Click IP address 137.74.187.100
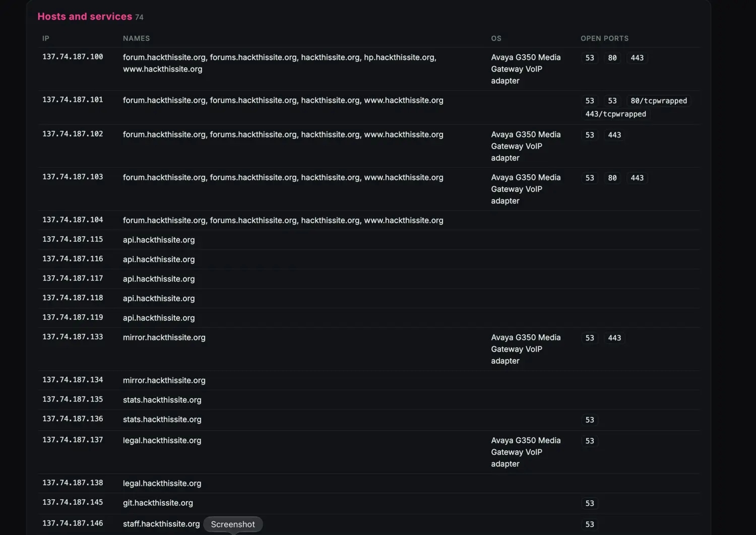 point(73,57)
